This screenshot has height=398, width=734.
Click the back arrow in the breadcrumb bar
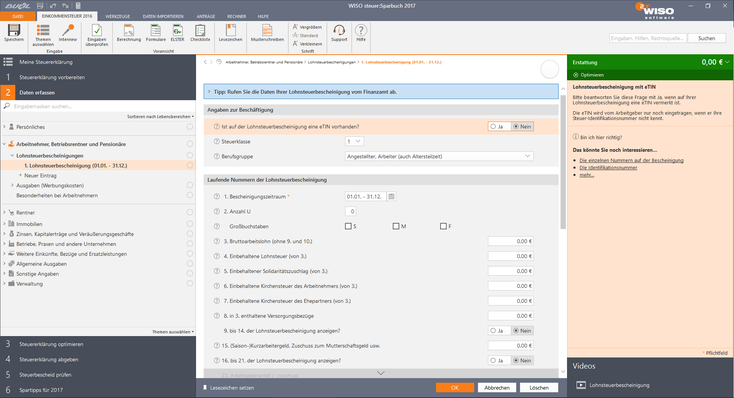[205, 62]
